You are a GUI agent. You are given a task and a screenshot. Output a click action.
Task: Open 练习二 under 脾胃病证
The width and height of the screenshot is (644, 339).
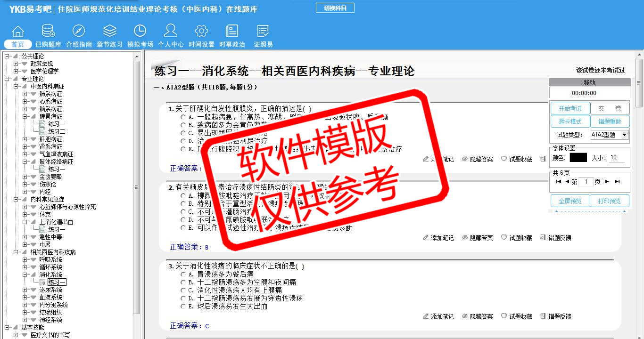pos(57,131)
